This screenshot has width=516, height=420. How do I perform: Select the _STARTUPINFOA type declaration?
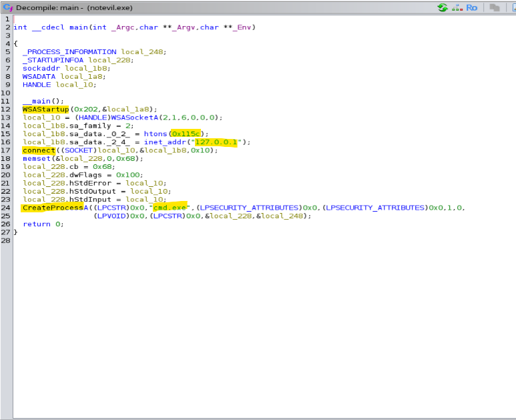tap(53, 60)
